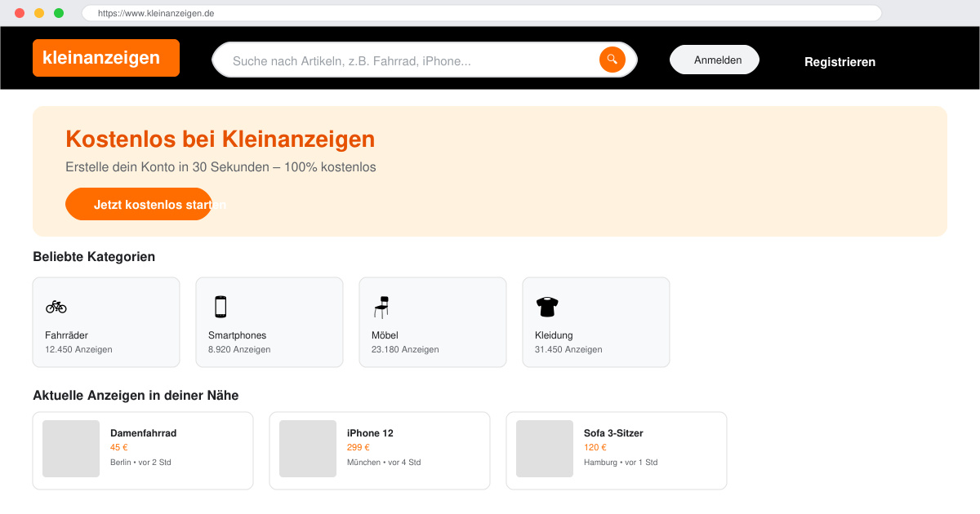980x514 pixels.
Task: Click '8.920 Anzeigen' count text
Action: 239,349
